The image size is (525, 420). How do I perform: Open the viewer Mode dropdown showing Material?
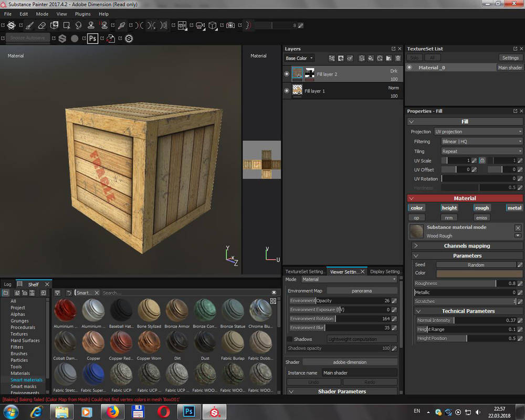[349, 279]
